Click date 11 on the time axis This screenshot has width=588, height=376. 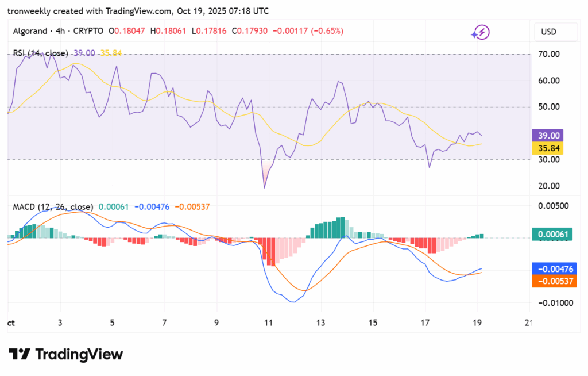pyautogui.click(x=268, y=323)
